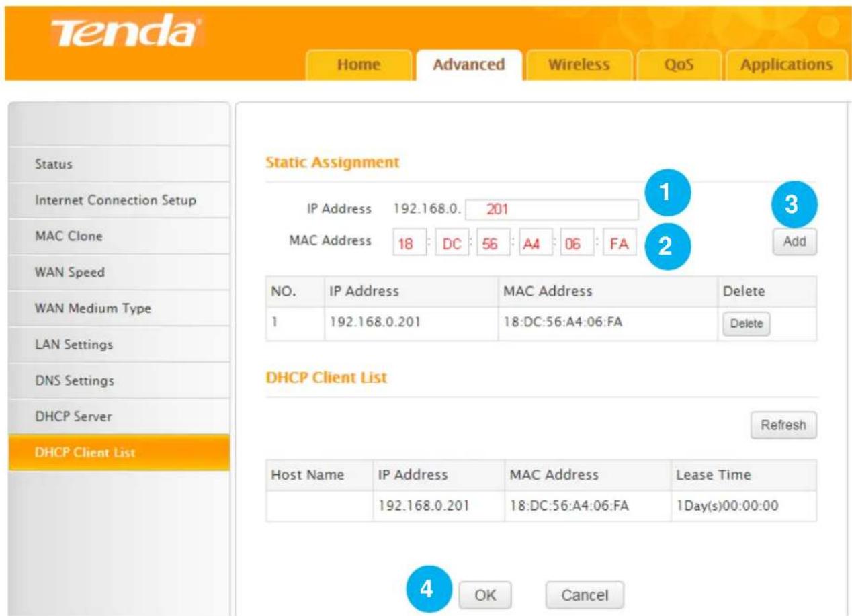852x616 pixels.
Task: Open the Applications tab
Action: pyautogui.click(x=786, y=65)
